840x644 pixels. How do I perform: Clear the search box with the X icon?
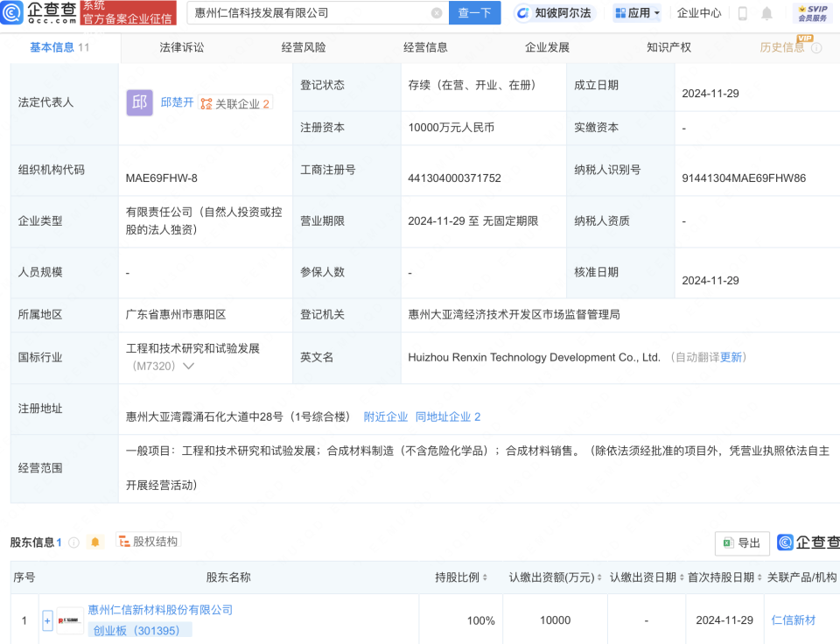pos(436,13)
